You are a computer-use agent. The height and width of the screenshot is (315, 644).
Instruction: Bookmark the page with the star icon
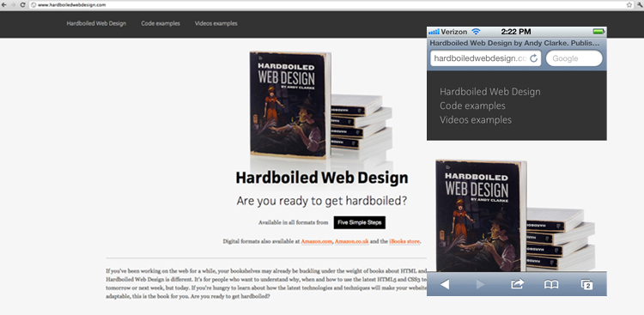click(x=629, y=5)
